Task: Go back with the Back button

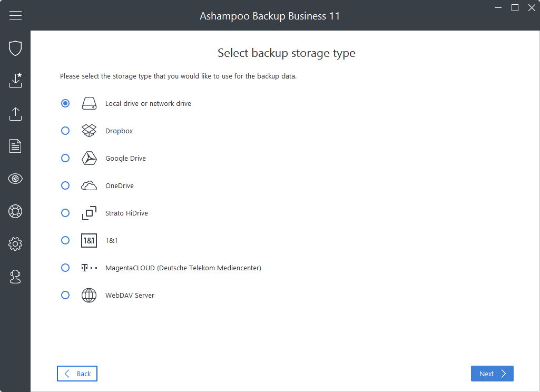Action: (77, 374)
